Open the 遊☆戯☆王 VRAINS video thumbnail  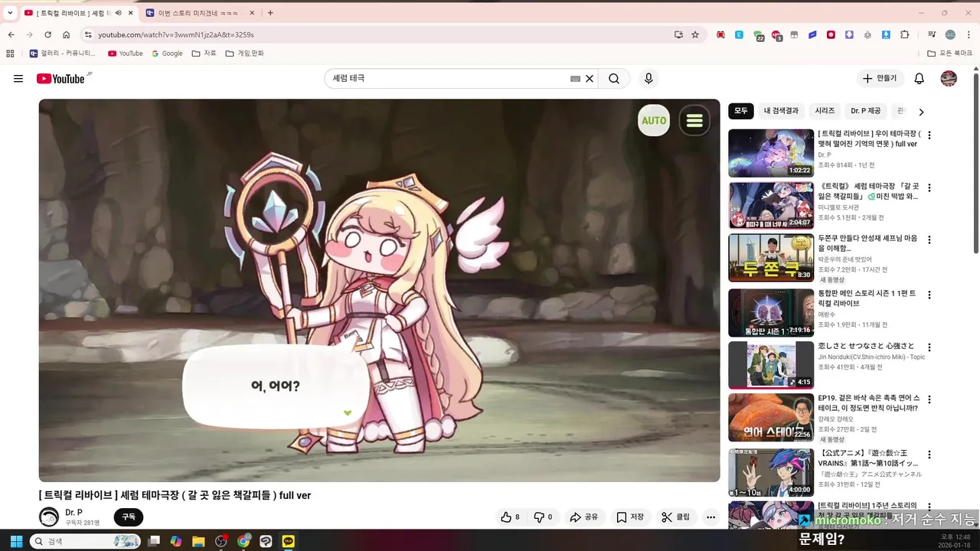click(771, 471)
